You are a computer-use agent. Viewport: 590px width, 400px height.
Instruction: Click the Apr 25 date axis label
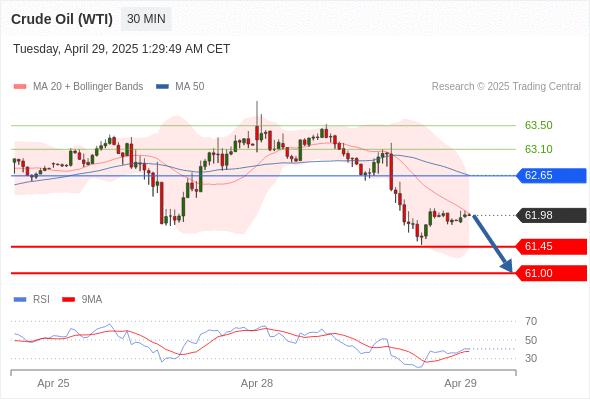(53, 383)
